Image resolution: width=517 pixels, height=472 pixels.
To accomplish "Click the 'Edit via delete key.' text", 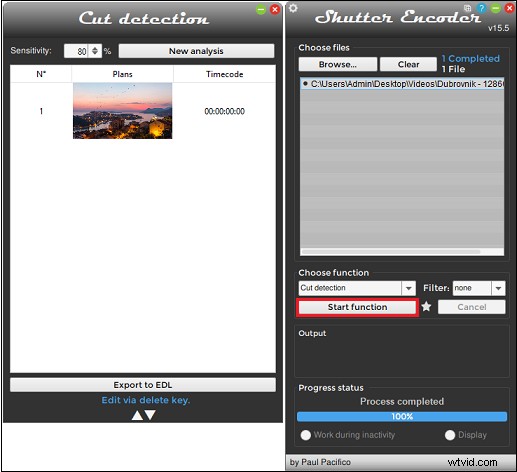I will point(146,400).
